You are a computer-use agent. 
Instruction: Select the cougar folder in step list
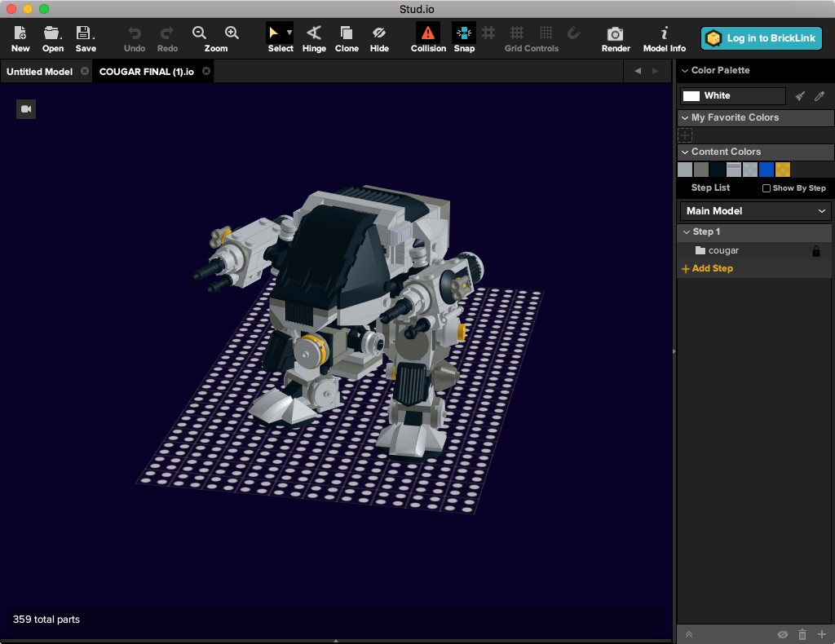tap(722, 251)
